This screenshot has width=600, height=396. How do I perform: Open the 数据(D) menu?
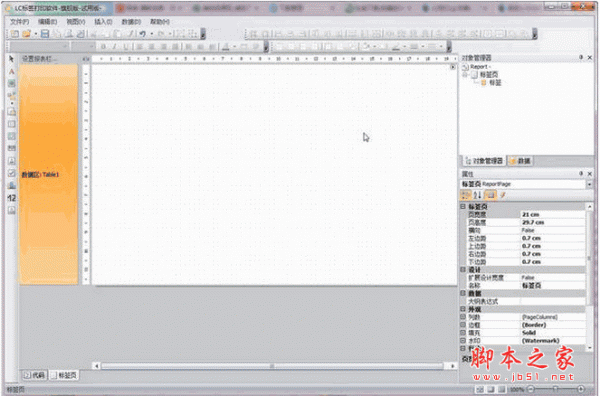[131, 22]
